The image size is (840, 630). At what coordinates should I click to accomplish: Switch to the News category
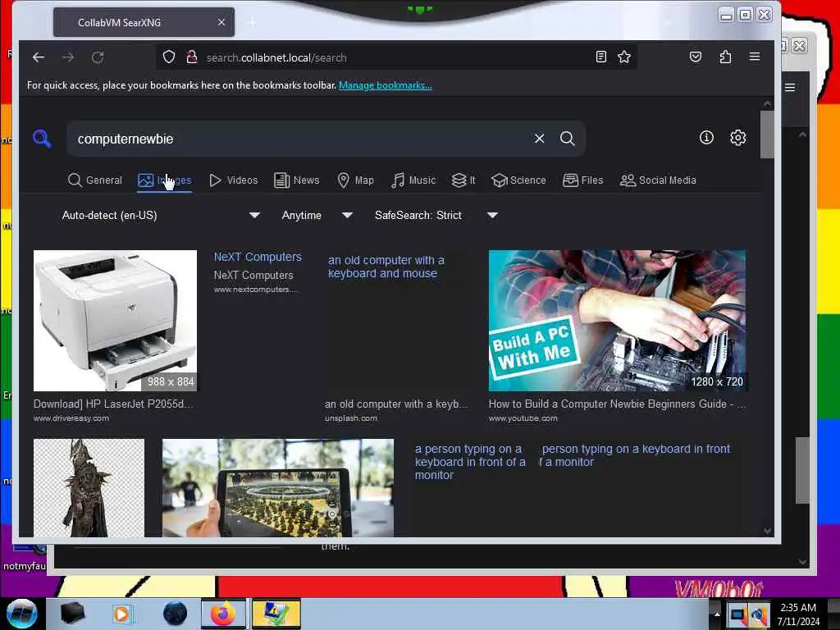297,180
